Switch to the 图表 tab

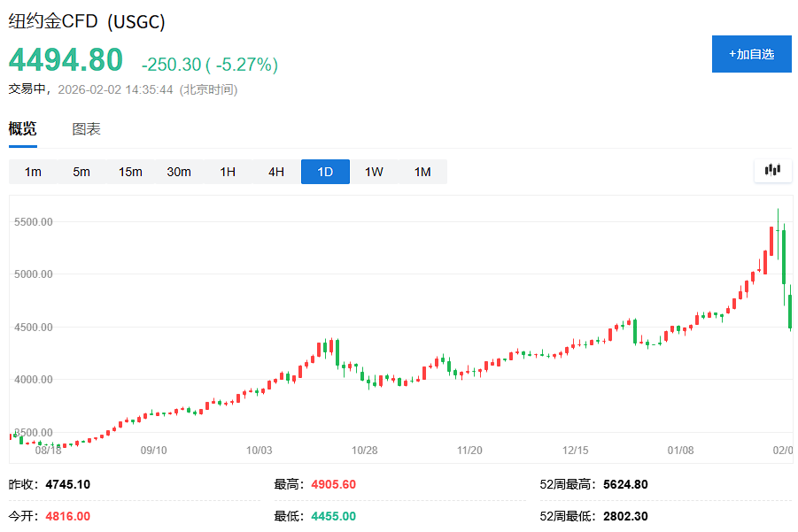87,128
